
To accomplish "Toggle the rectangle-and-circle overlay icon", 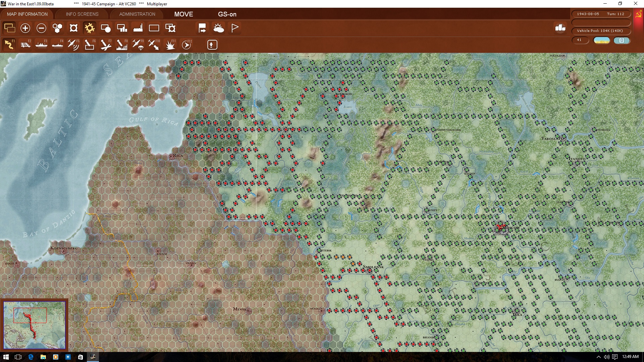I will click(x=106, y=28).
